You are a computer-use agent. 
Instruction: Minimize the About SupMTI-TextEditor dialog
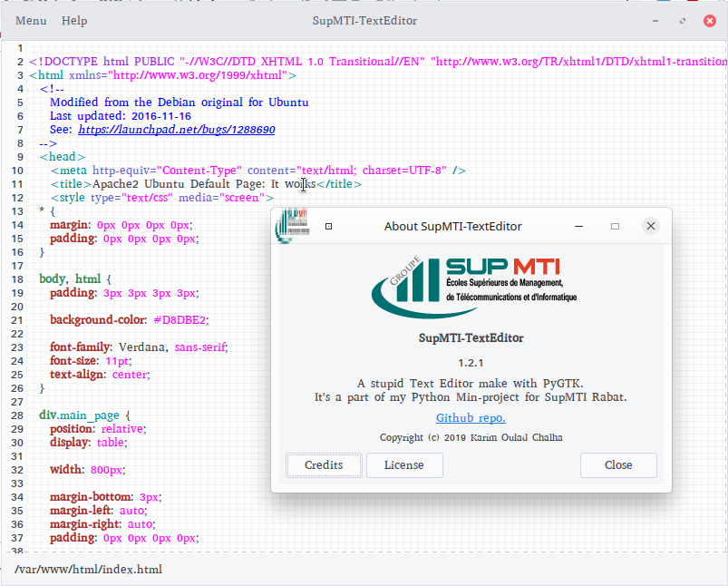pos(578,226)
